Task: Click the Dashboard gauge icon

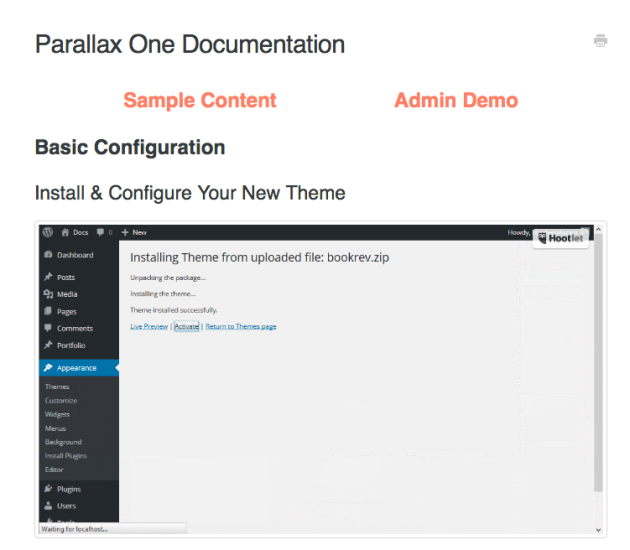Action: [48, 255]
